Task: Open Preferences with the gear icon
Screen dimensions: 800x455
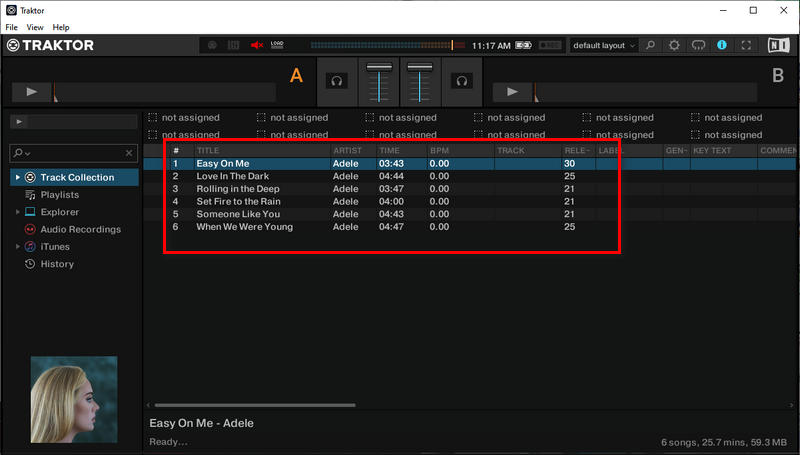Action: coord(674,45)
